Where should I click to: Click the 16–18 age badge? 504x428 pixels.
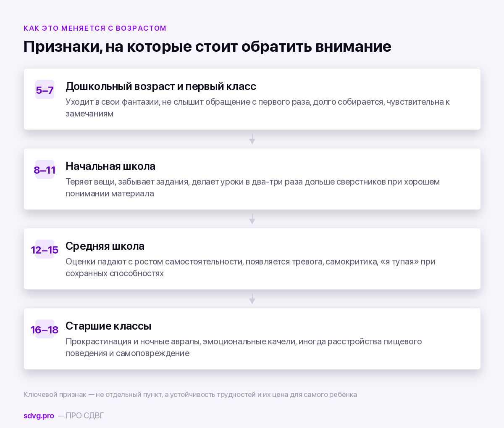click(45, 329)
